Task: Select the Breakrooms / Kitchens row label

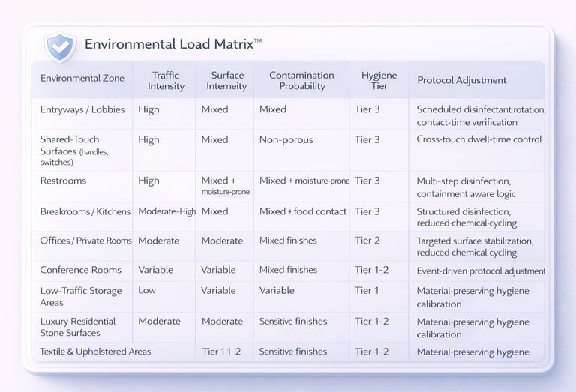Action: [x=85, y=212]
